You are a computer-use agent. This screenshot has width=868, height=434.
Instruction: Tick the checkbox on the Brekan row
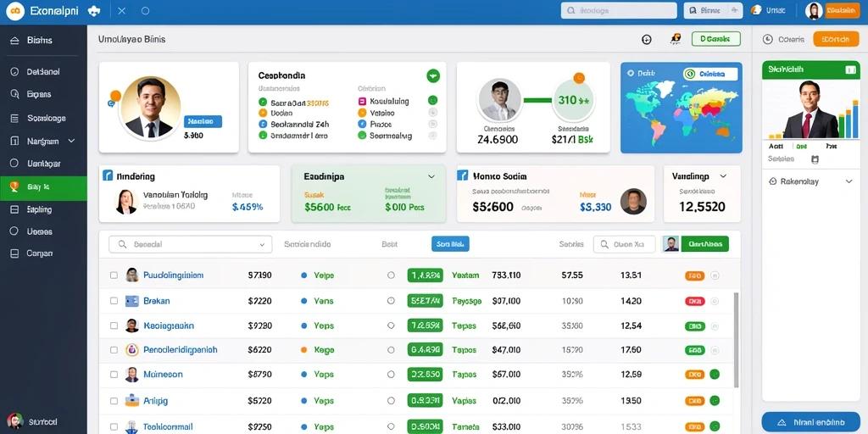(114, 301)
